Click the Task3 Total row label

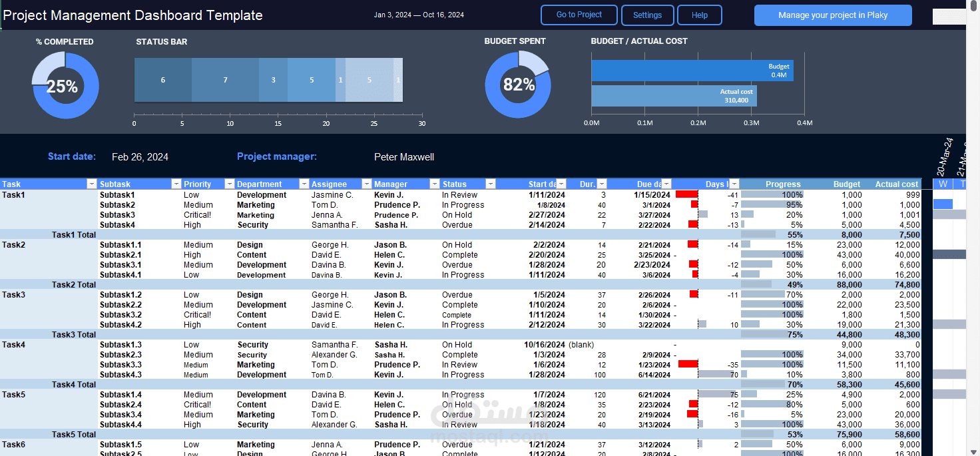pos(74,335)
